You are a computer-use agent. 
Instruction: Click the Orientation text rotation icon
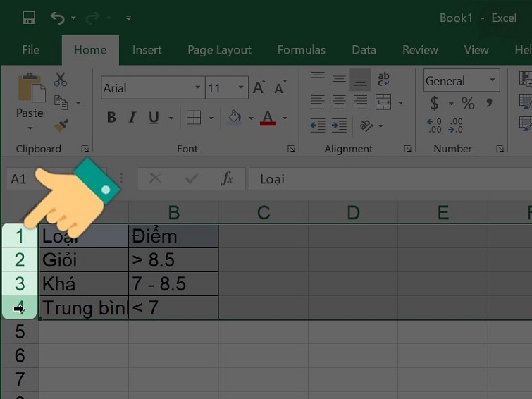click(366, 125)
